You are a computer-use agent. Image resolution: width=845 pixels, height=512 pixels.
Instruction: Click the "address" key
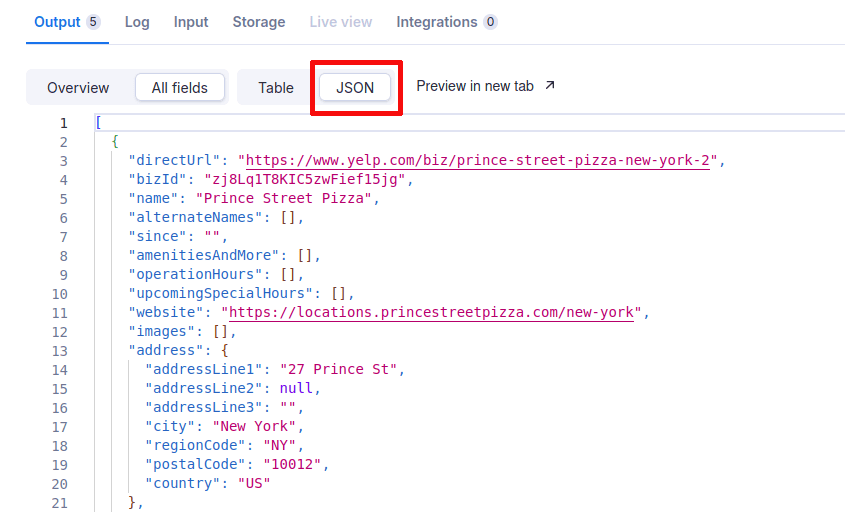click(166, 350)
